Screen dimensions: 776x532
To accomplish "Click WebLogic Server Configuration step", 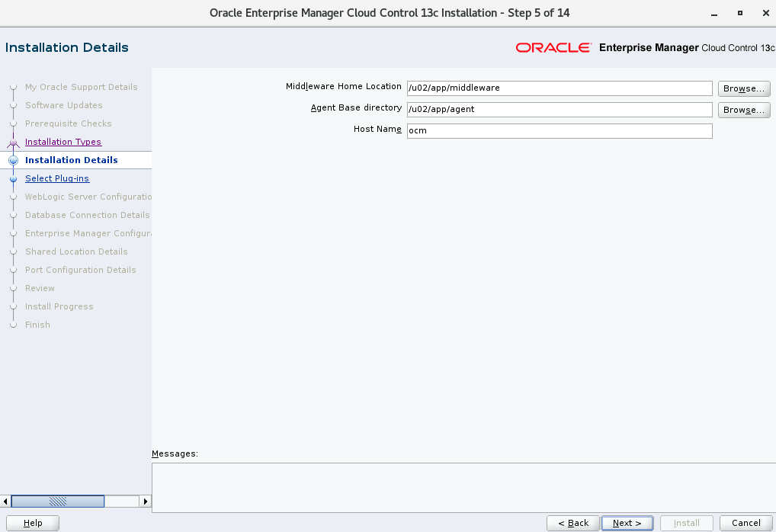I will point(88,197).
